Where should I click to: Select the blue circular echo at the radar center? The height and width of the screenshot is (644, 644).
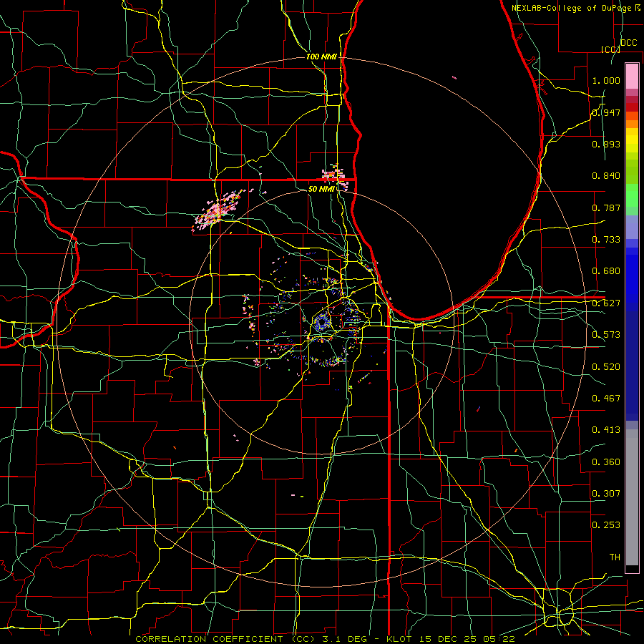pyautogui.click(x=323, y=321)
